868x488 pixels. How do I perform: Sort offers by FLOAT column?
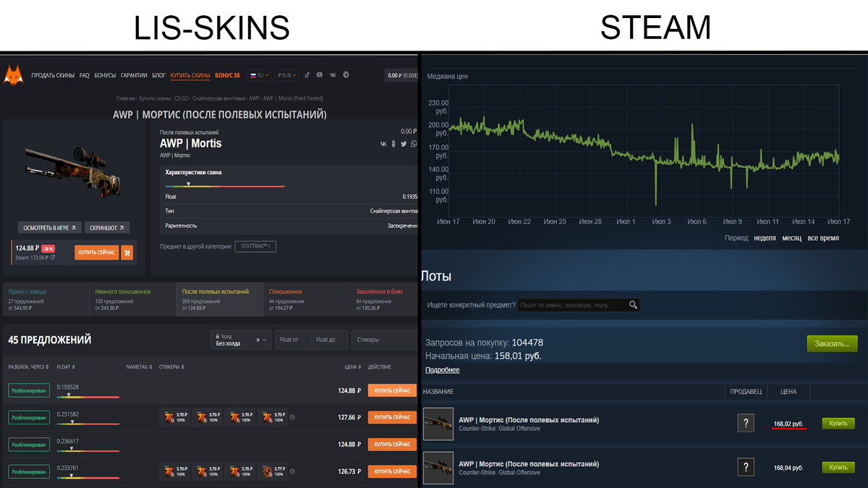[x=66, y=367]
